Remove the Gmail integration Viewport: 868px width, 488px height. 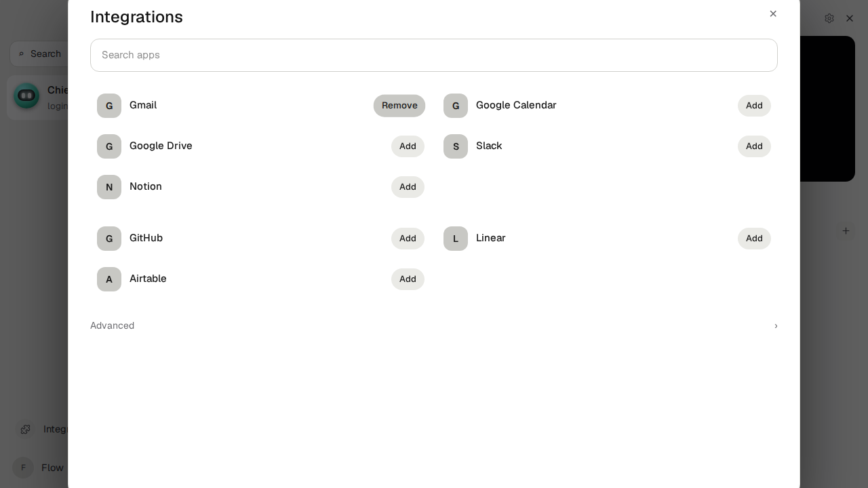pos(399,106)
